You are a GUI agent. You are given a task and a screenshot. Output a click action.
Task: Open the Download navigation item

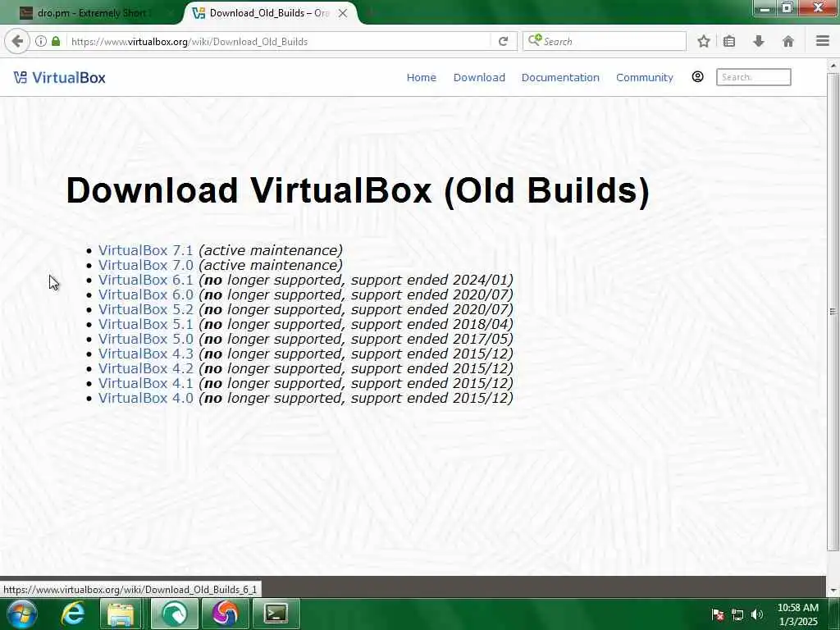[x=479, y=78]
